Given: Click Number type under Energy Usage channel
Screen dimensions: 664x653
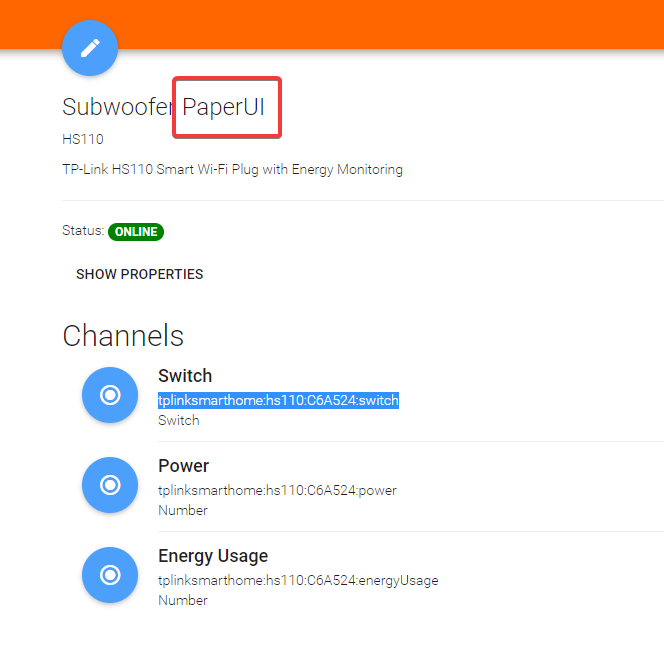Looking at the screenshot, I should coord(183,600).
